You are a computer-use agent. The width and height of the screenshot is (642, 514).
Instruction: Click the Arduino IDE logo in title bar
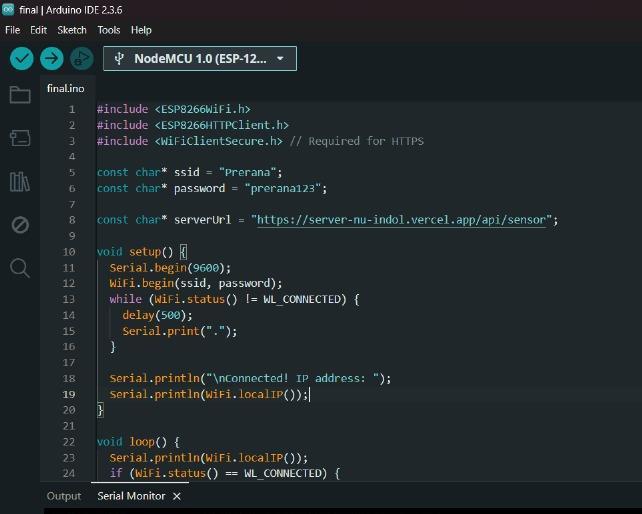pos(7,9)
